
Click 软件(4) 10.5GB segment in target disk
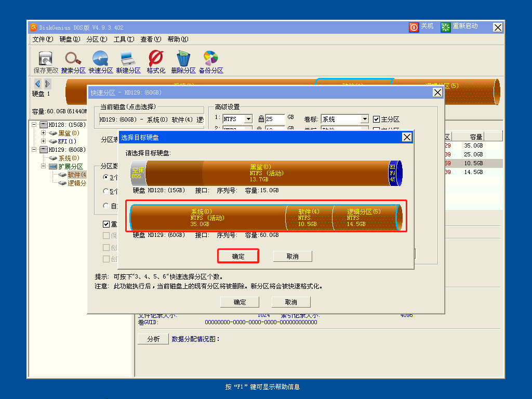(309, 218)
